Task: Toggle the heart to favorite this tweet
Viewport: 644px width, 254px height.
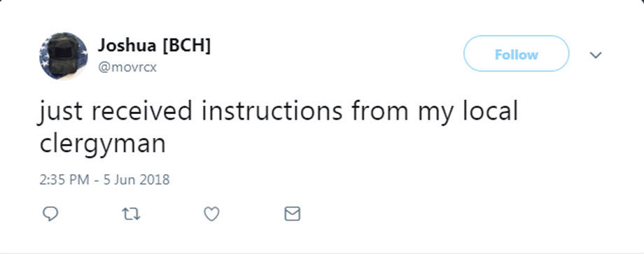Action: (x=211, y=214)
